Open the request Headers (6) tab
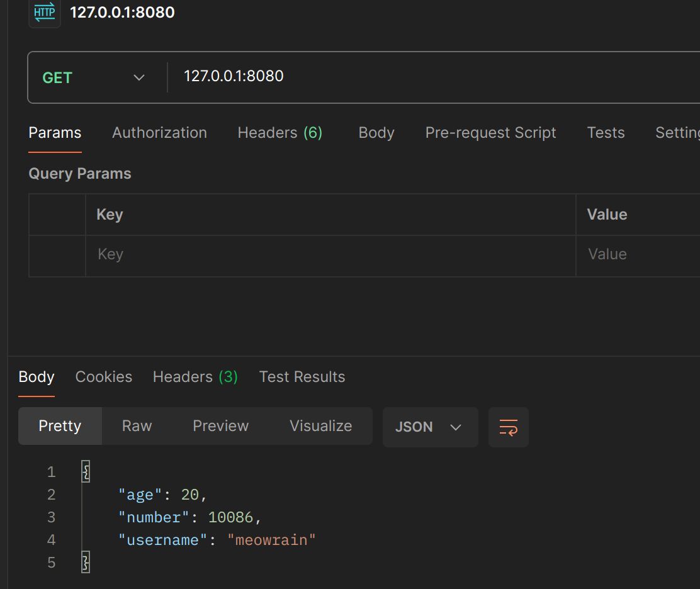This screenshot has width=700, height=589. click(279, 133)
